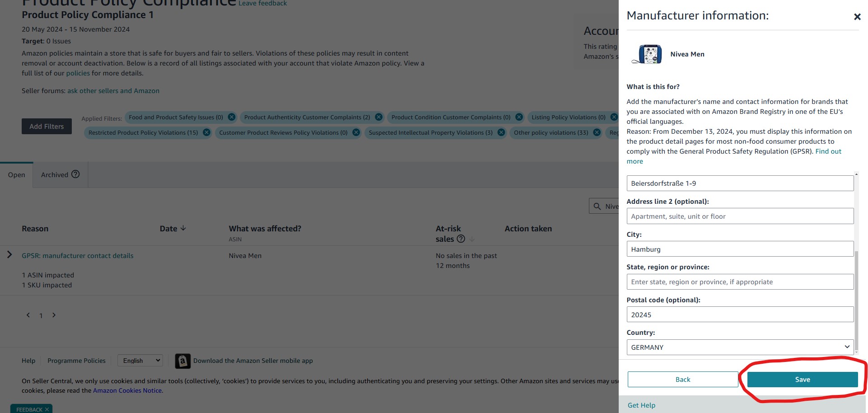Click the Add Filters button

[x=47, y=127]
